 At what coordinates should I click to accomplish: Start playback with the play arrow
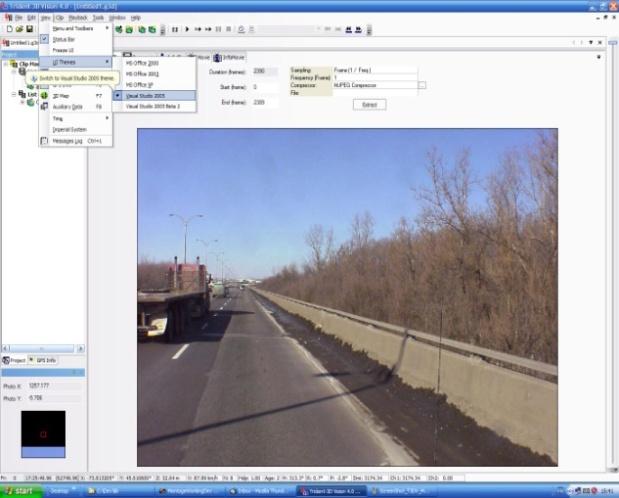tap(187, 30)
